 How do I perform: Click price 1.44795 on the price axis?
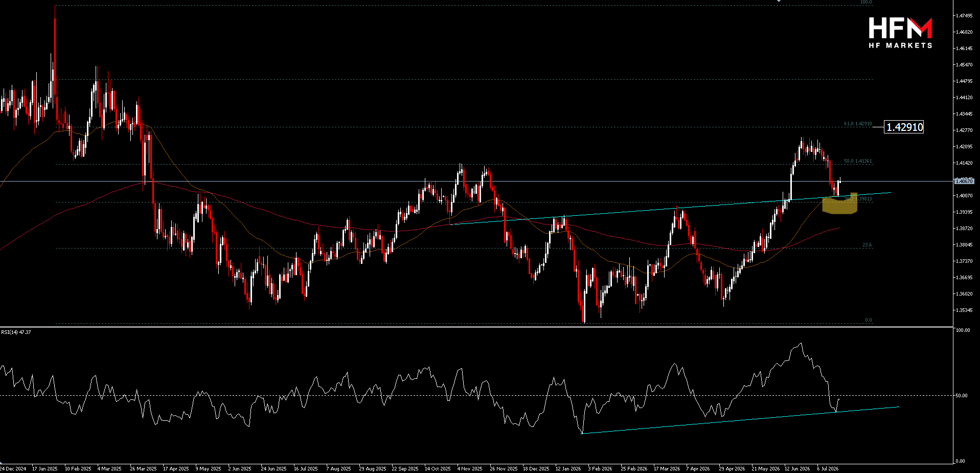964,81
